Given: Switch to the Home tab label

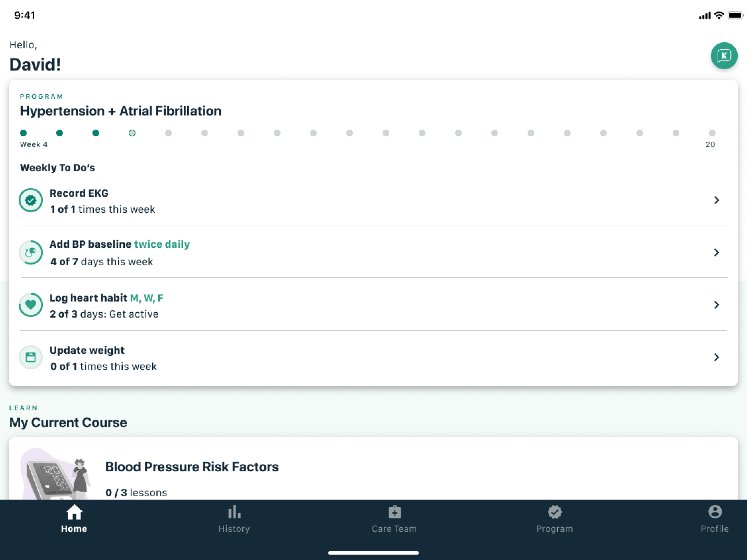Looking at the screenshot, I should pos(74,529).
